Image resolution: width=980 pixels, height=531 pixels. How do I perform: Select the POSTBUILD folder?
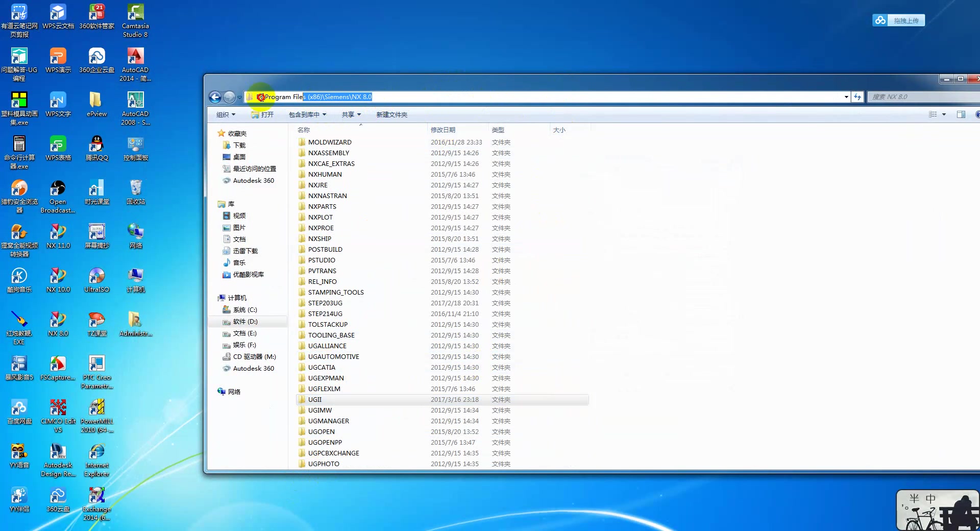pyautogui.click(x=325, y=249)
